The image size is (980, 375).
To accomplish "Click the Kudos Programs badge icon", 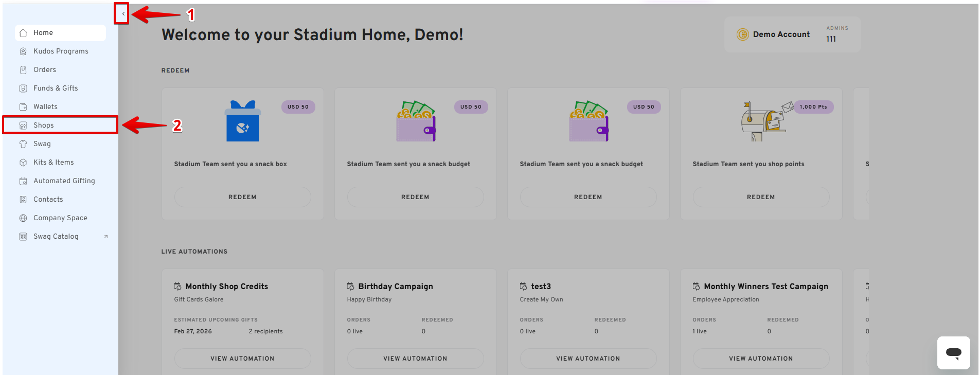I will tap(23, 51).
